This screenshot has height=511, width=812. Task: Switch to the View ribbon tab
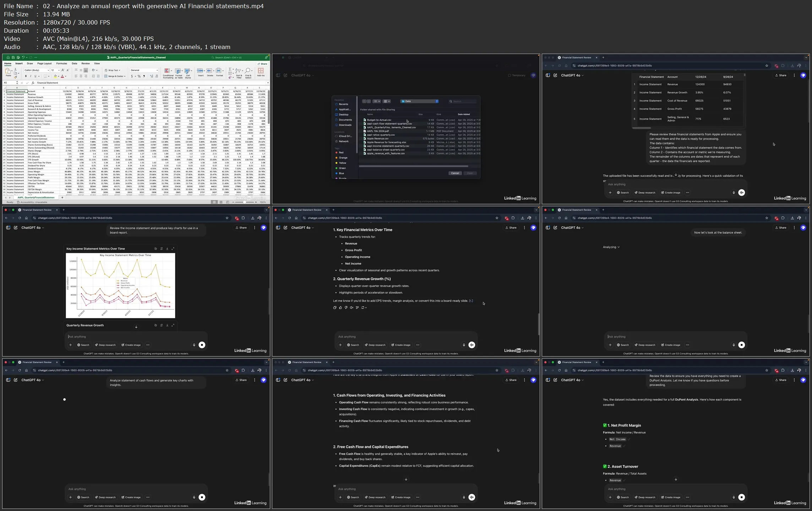pyautogui.click(x=97, y=64)
